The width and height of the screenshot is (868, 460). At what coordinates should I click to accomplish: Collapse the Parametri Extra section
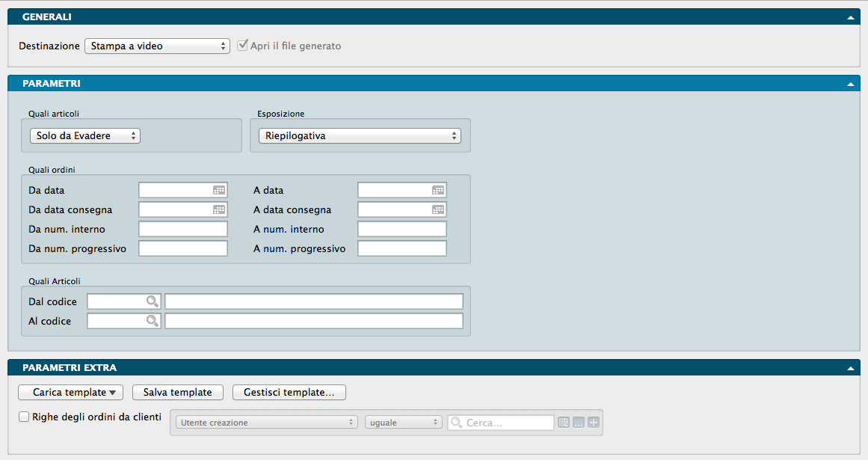point(850,369)
